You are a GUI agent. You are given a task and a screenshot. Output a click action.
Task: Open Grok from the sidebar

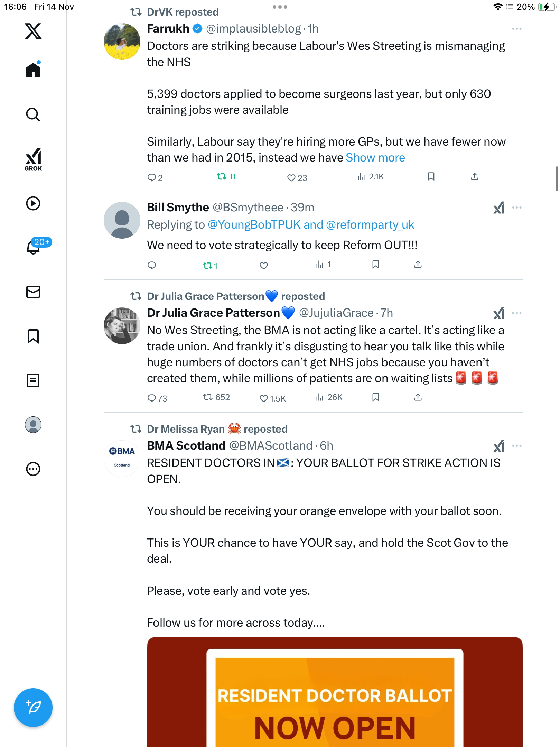33,160
